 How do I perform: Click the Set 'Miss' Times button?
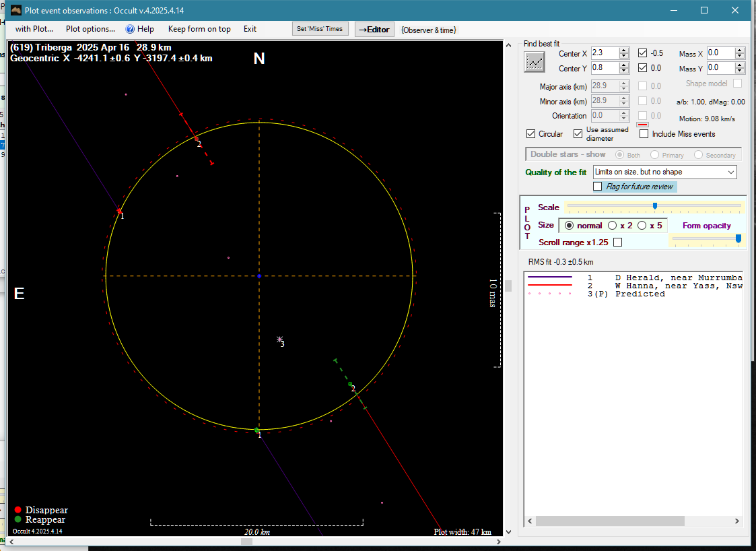coord(320,29)
